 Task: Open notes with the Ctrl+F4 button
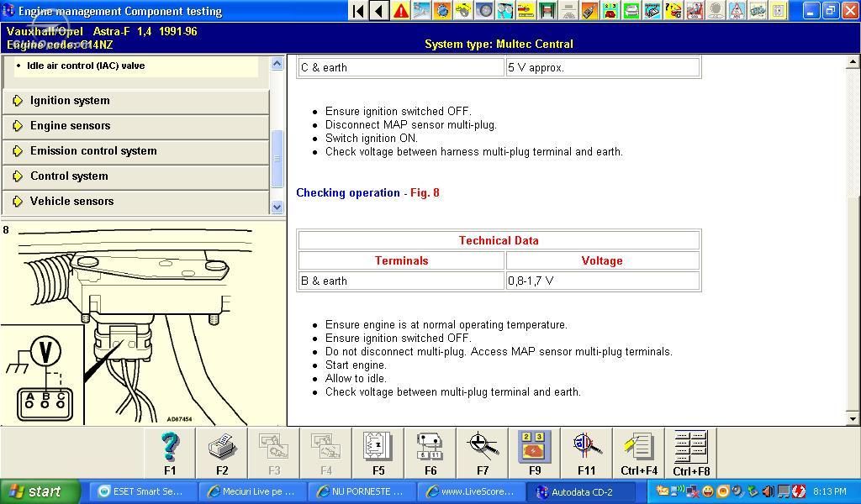tap(639, 453)
